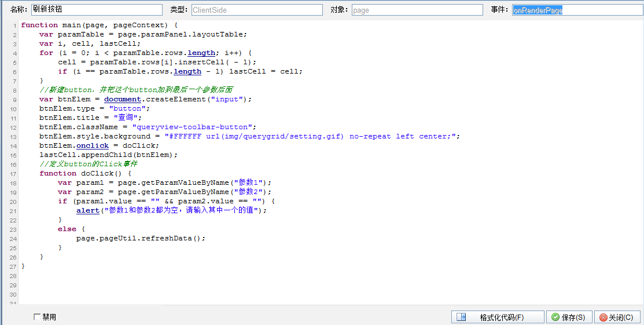This screenshot has width=644, height=325.
Task: Click the 'function main(page, pageContext)' line
Action: coord(99,25)
